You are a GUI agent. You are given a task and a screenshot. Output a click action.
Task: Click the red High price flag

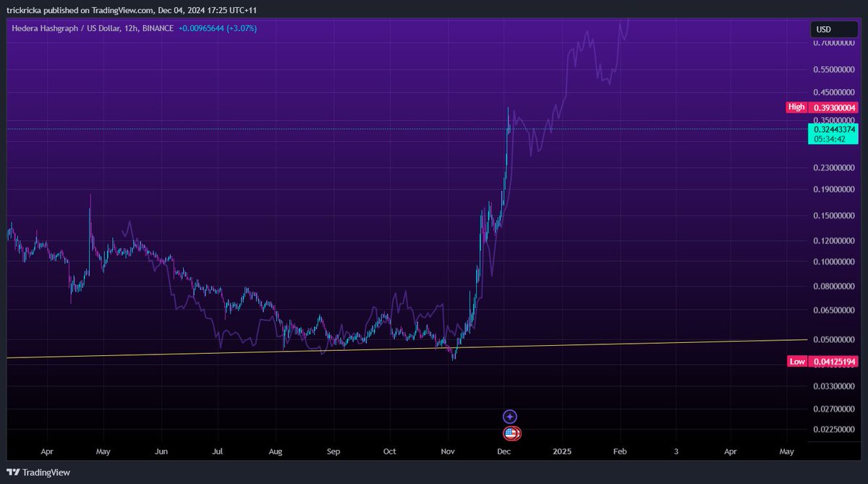(x=796, y=106)
